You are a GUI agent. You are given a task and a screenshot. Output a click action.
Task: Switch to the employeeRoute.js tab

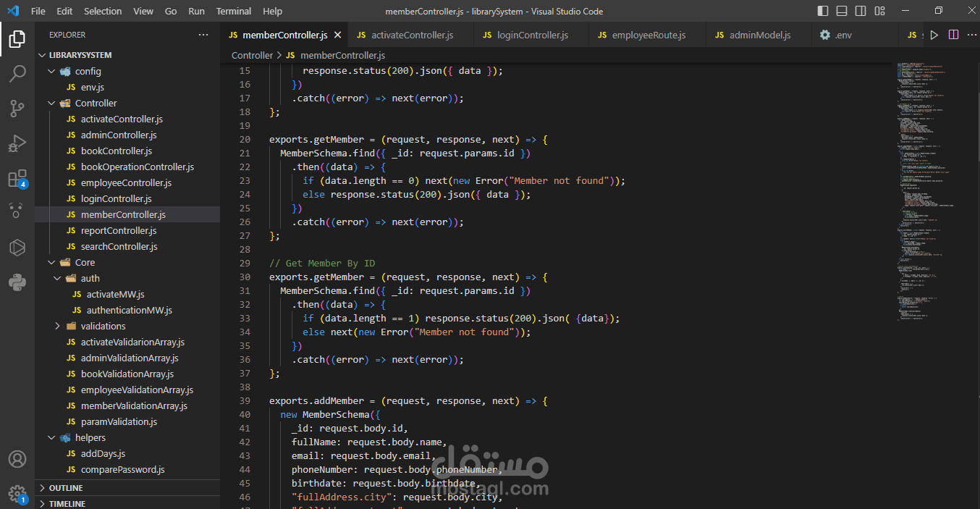click(649, 35)
